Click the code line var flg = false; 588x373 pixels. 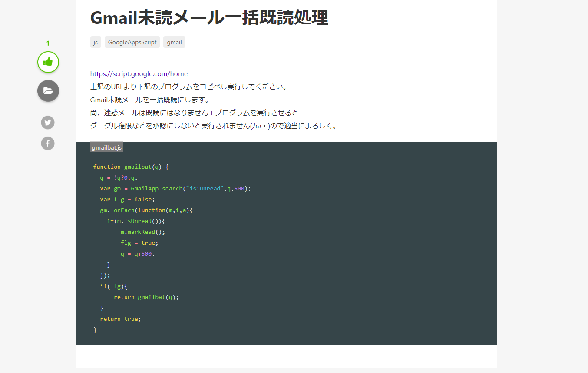coord(127,200)
